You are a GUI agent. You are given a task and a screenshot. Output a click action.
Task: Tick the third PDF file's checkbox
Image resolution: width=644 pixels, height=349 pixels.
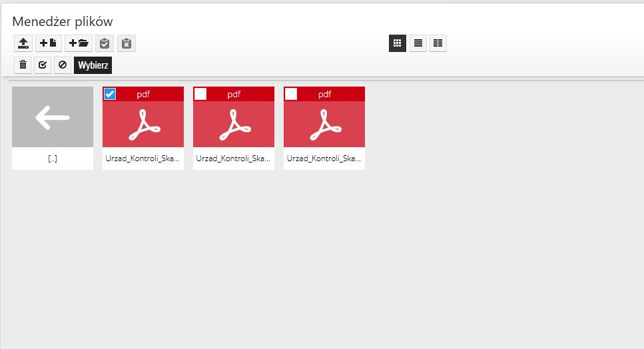tap(291, 94)
